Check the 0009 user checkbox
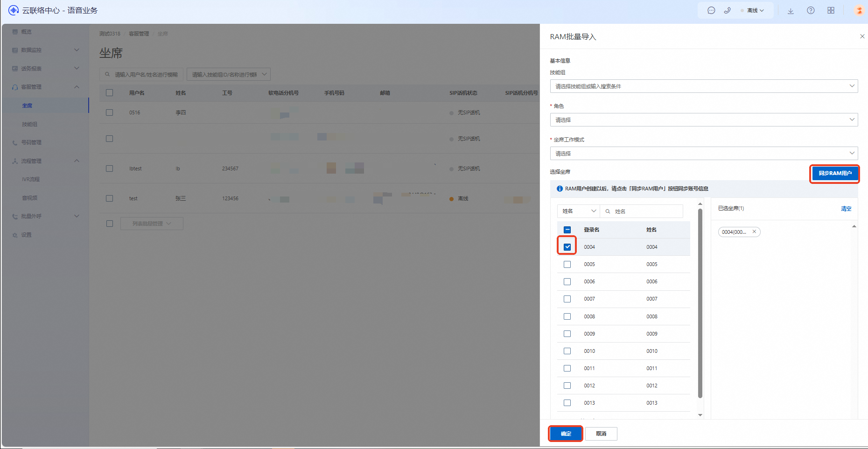The image size is (868, 449). tap(567, 334)
